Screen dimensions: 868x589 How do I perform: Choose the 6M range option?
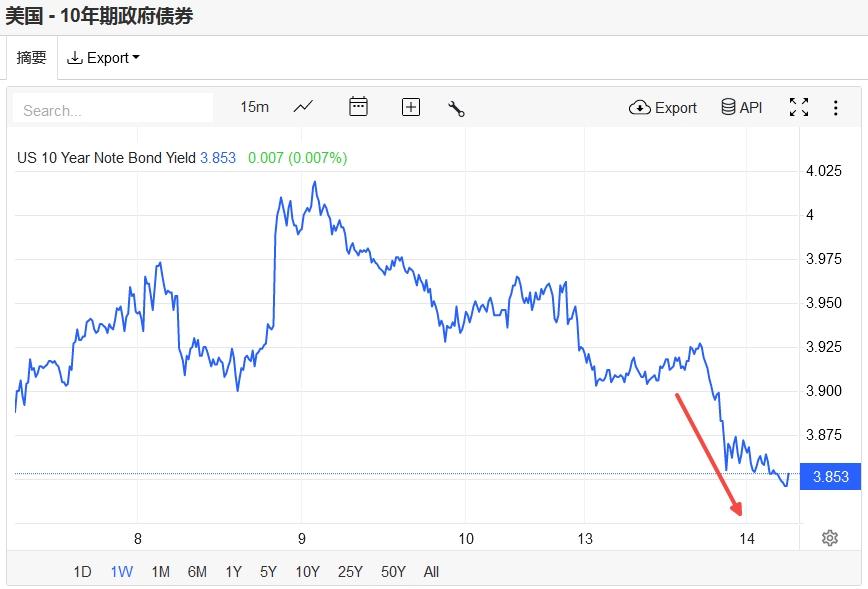(x=197, y=572)
